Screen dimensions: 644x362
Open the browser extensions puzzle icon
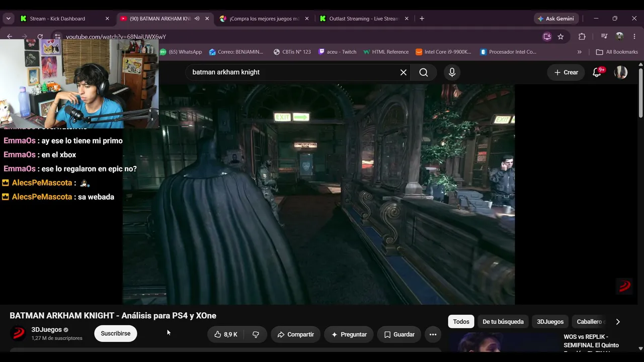[x=582, y=37]
